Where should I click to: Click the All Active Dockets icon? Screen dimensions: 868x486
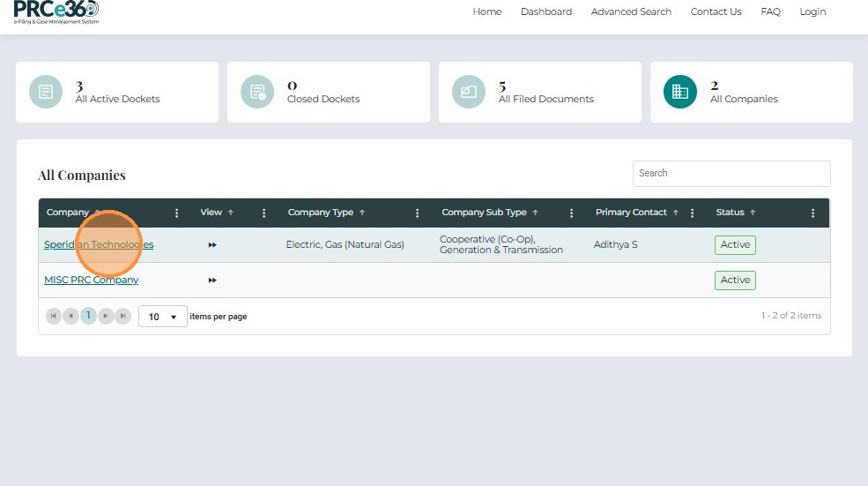coord(45,92)
